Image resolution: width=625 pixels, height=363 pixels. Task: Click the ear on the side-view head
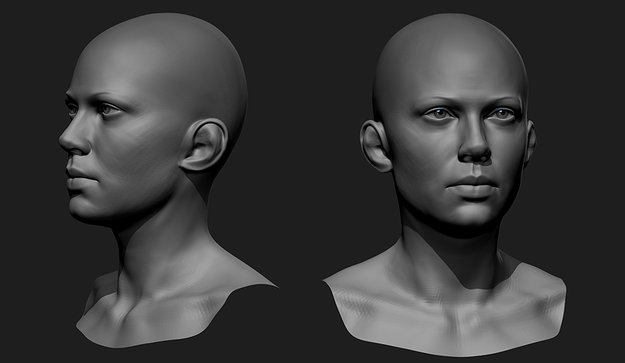tap(204, 145)
